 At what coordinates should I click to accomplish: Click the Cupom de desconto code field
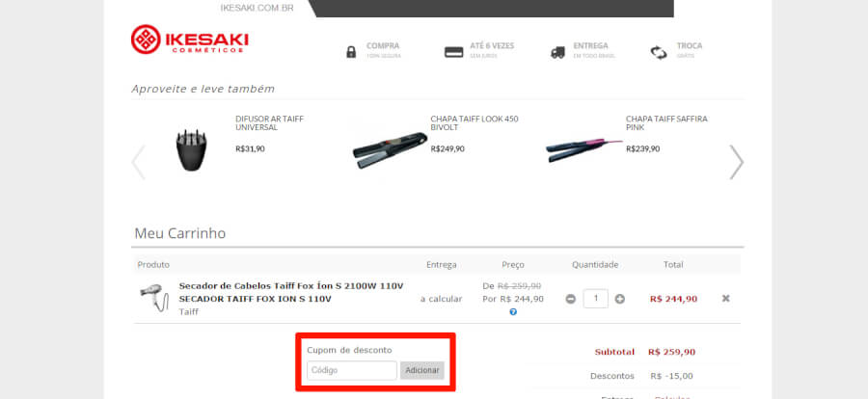pos(351,370)
